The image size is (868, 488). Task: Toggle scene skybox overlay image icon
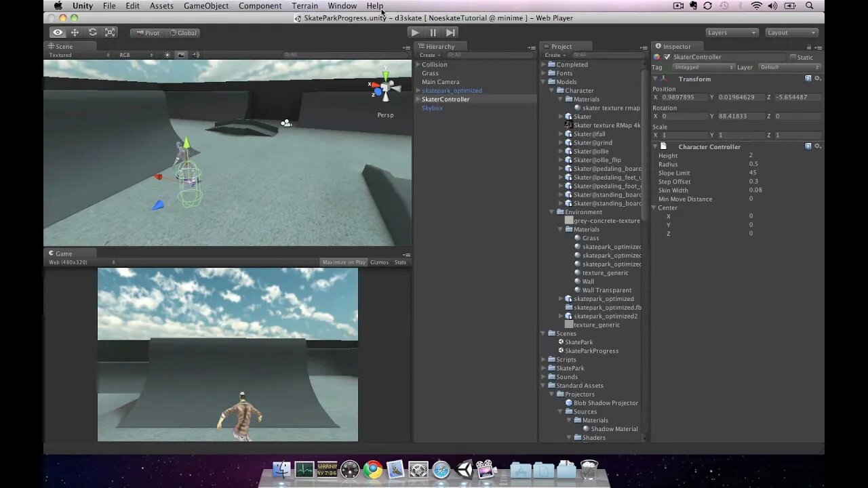[x=181, y=55]
